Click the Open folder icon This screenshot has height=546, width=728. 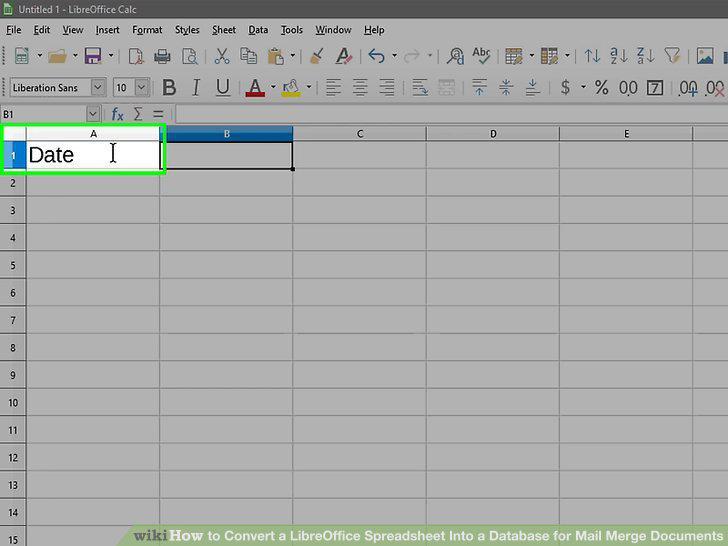click(58, 56)
